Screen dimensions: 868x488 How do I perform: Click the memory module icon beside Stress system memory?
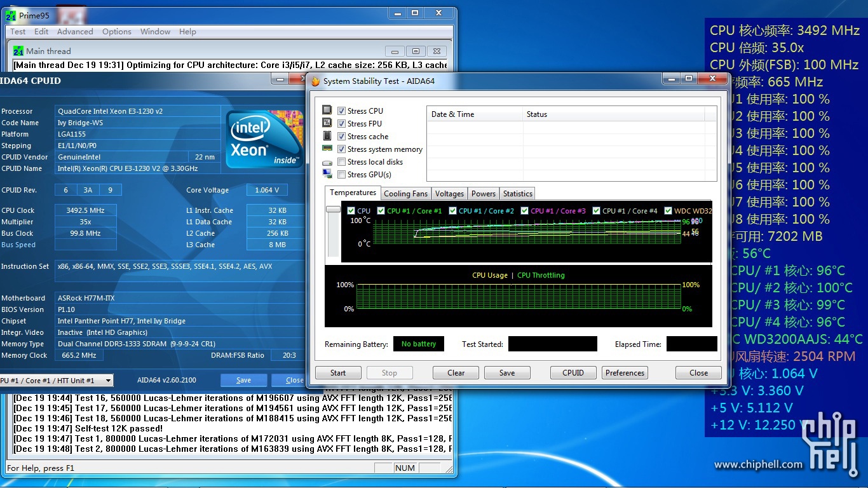[327, 149]
